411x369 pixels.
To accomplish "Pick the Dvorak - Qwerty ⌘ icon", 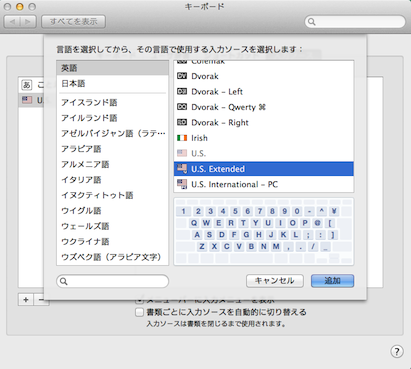I will pos(182,107).
